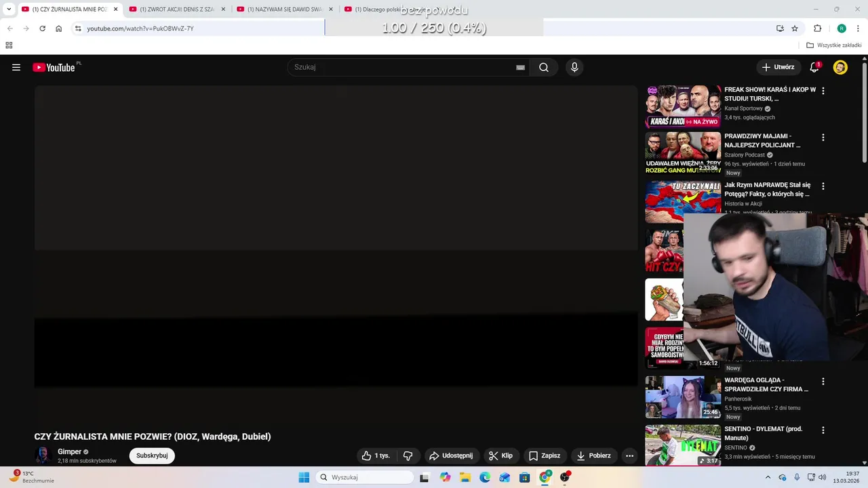Open Kanał Sportowy channel name
The width and height of the screenshot is (868, 488).
point(743,108)
